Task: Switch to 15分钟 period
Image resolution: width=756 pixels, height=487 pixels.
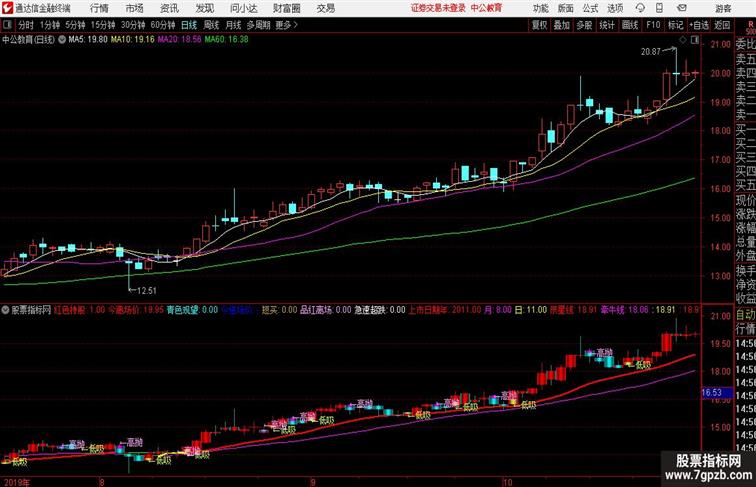Action: click(103, 25)
